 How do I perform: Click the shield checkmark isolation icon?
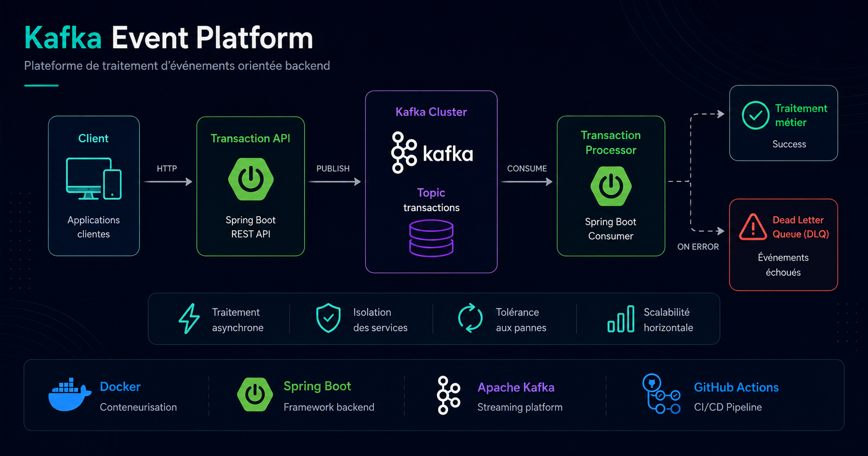329,319
